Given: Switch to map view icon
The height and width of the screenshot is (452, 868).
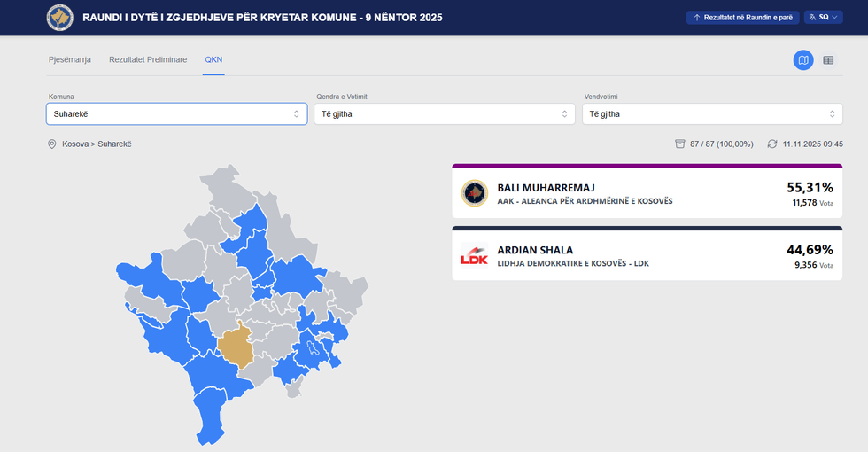Looking at the screenshot, I should click(x=803, y=60).
